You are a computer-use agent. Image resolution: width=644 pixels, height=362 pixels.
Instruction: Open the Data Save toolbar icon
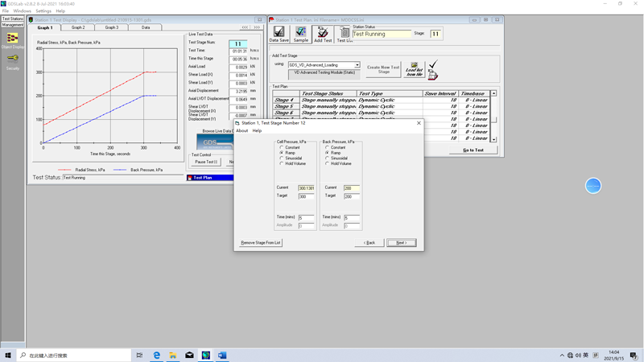279,34
